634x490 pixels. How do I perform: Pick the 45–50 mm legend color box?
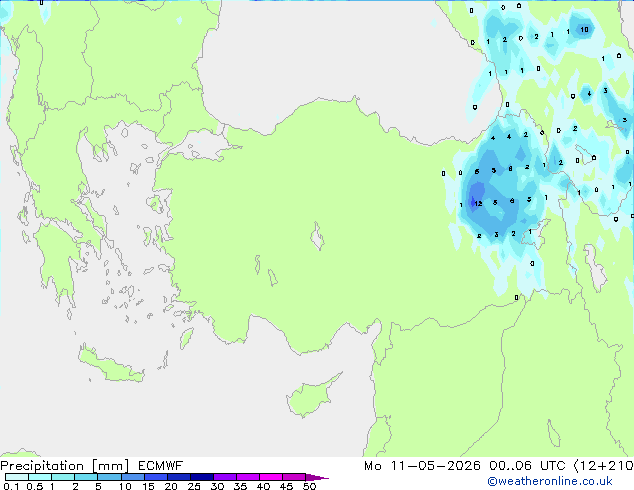[294, 477]
